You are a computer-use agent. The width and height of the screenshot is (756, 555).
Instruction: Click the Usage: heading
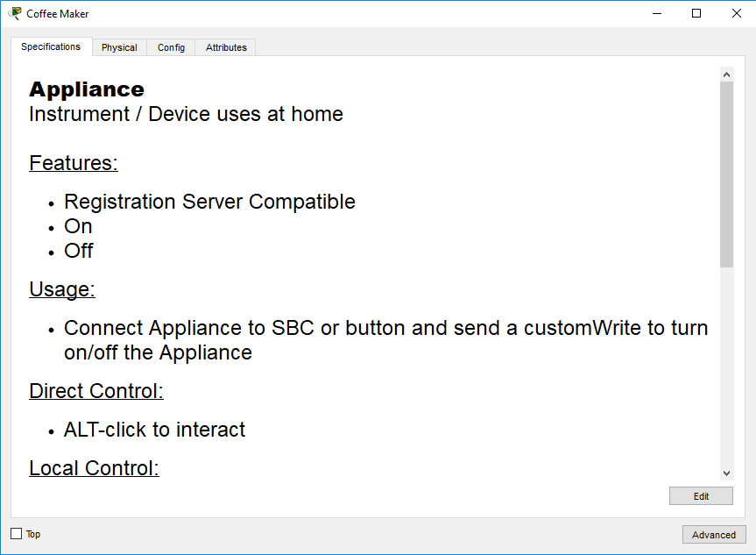62,289
